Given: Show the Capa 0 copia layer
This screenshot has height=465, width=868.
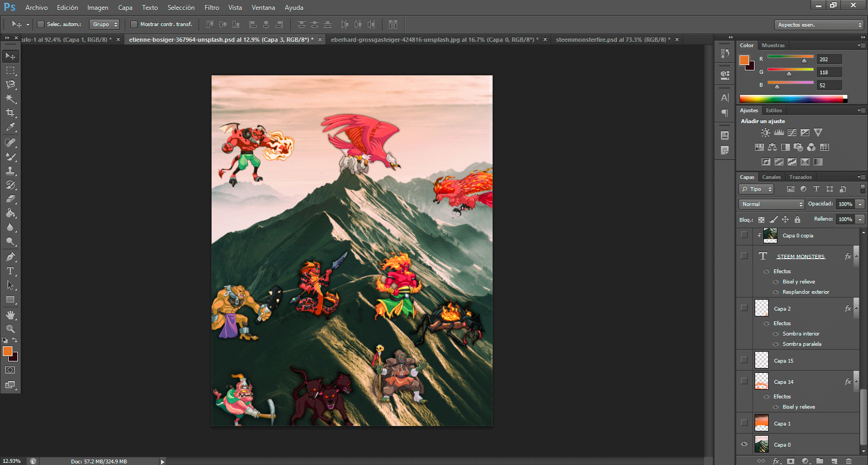Looking at the screenshot, I should point(744,235).
